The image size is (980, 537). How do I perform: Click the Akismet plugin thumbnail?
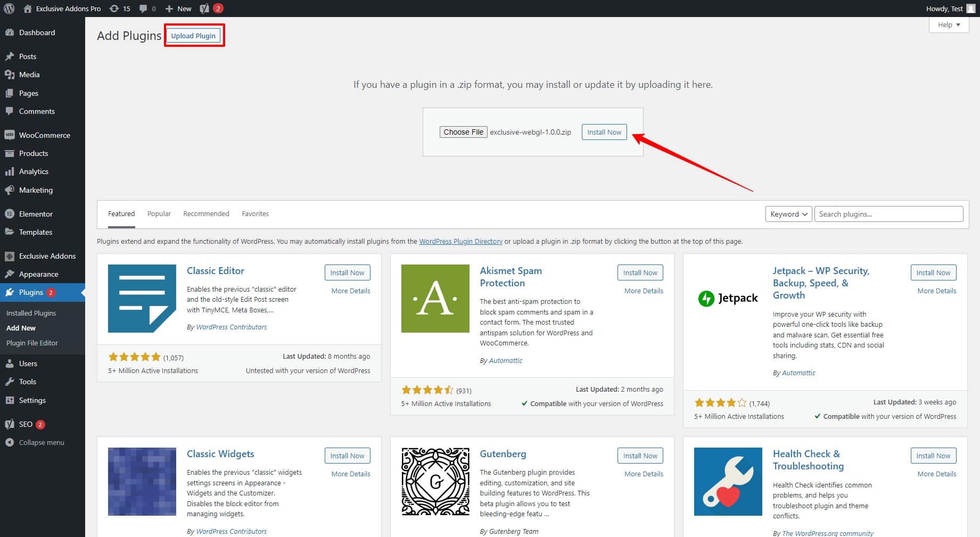(x=435, y=299)
